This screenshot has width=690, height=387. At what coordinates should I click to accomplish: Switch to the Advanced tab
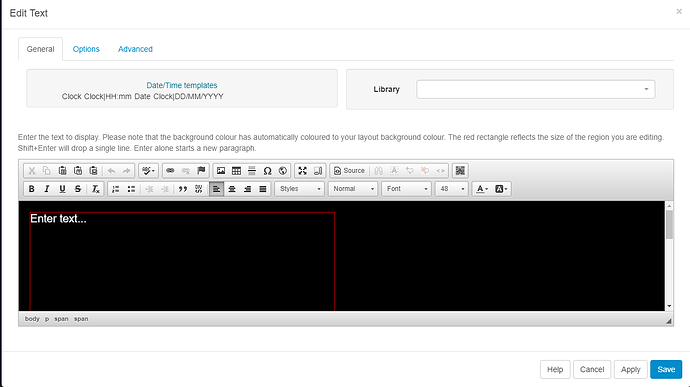[135, 49]
